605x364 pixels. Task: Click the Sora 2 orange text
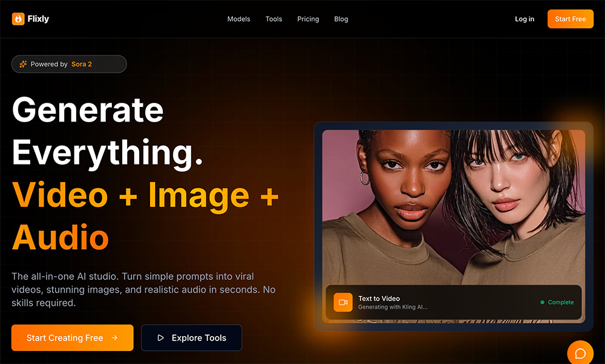82,64
